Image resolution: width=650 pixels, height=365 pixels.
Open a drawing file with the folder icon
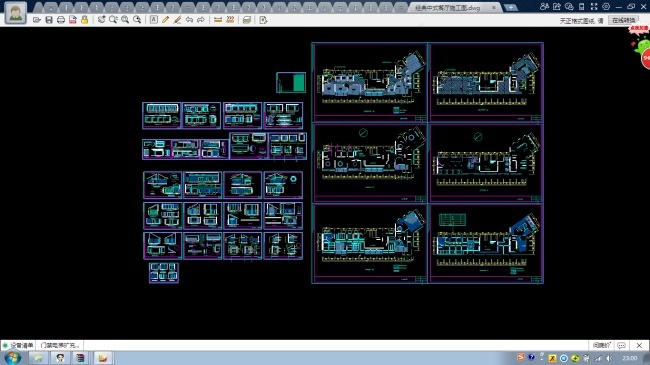point(37,20)
